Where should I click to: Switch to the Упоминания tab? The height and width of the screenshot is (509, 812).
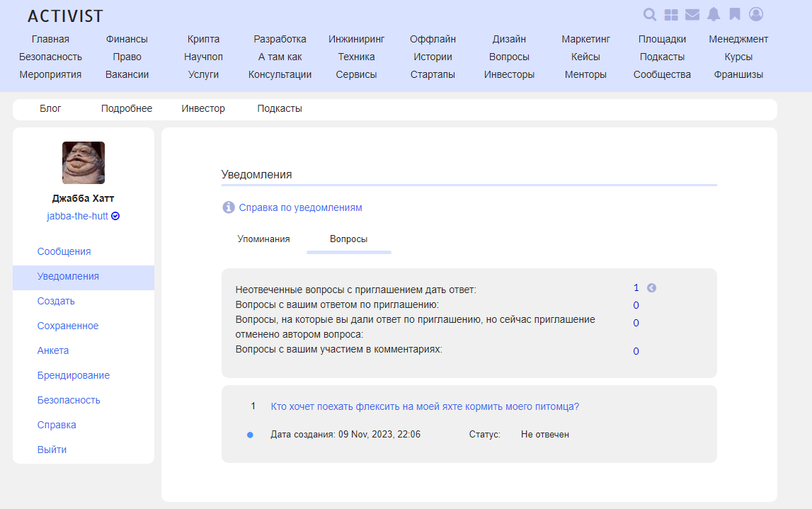coord(263,239)
